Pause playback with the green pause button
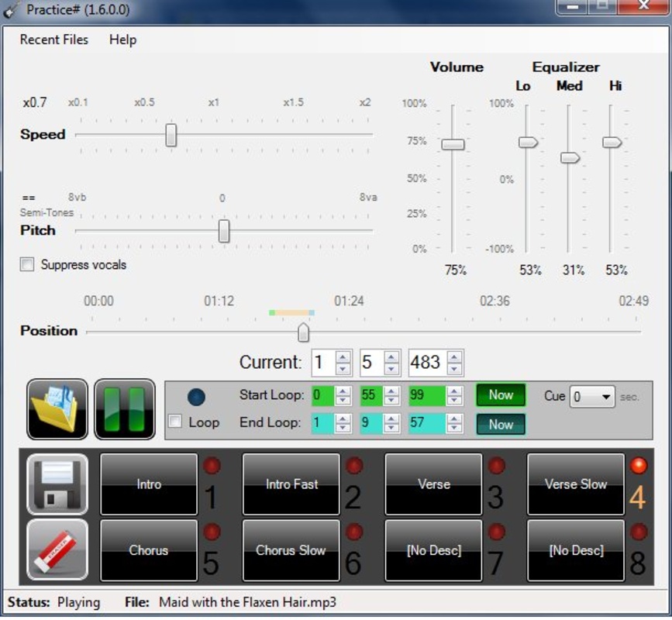This screenshot has width=672, height=620. (125, 409)
